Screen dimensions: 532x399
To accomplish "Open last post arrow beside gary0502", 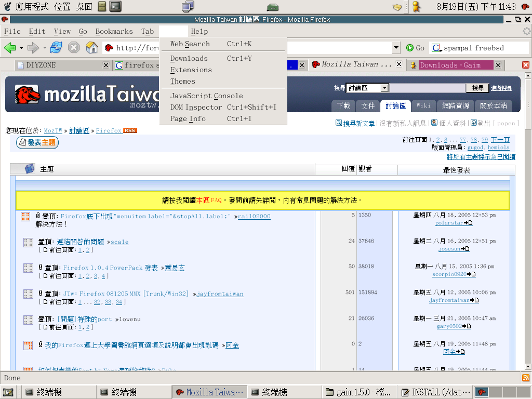I will 467,326.
